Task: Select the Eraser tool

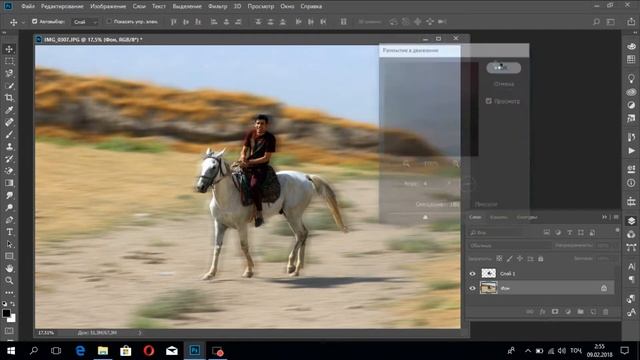Action: coord(9,171)
